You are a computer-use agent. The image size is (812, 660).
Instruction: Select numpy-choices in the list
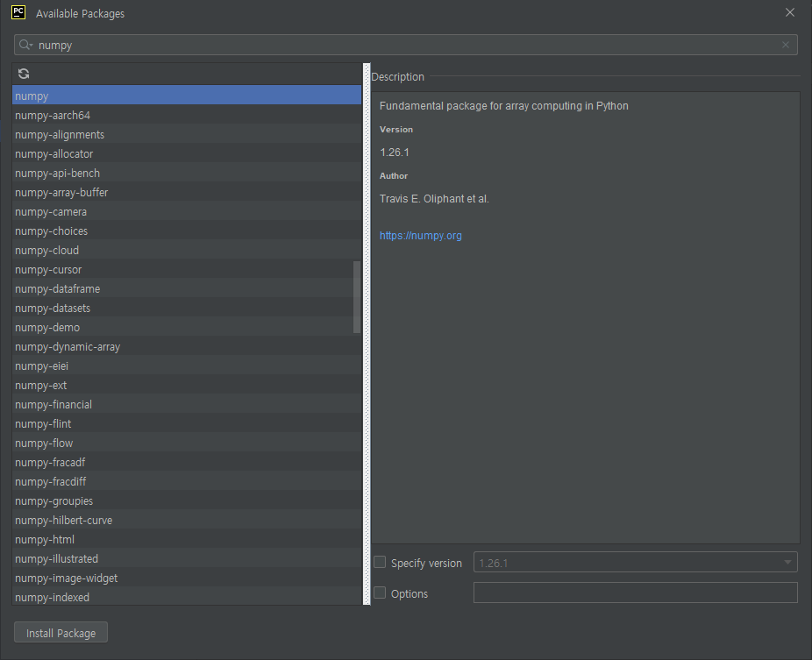(187, 231)
